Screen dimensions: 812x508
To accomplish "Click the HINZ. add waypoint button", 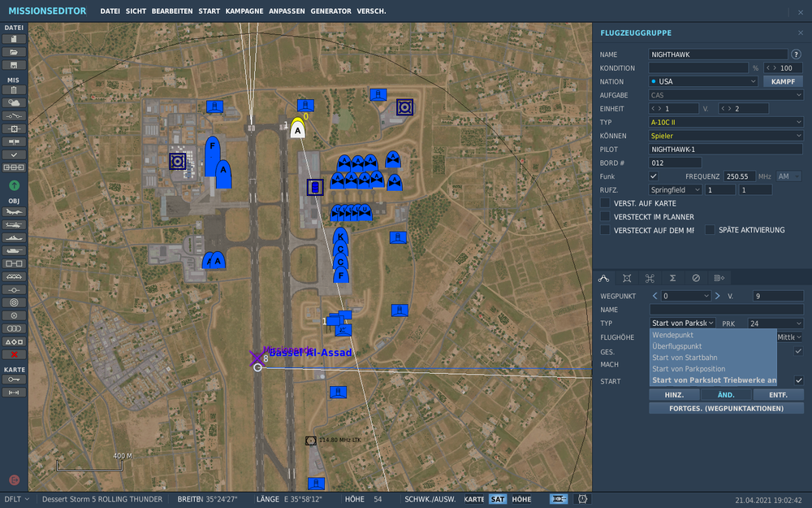I will coord(674,395).
